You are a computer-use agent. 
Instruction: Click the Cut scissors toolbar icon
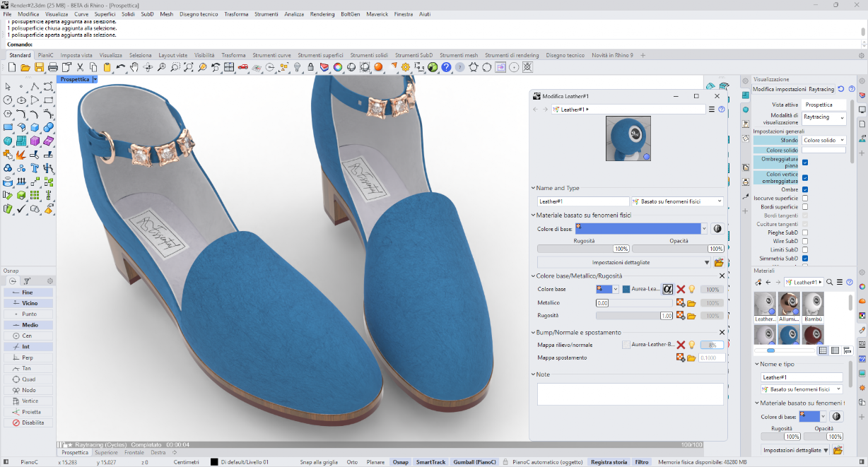coord(80,67)
